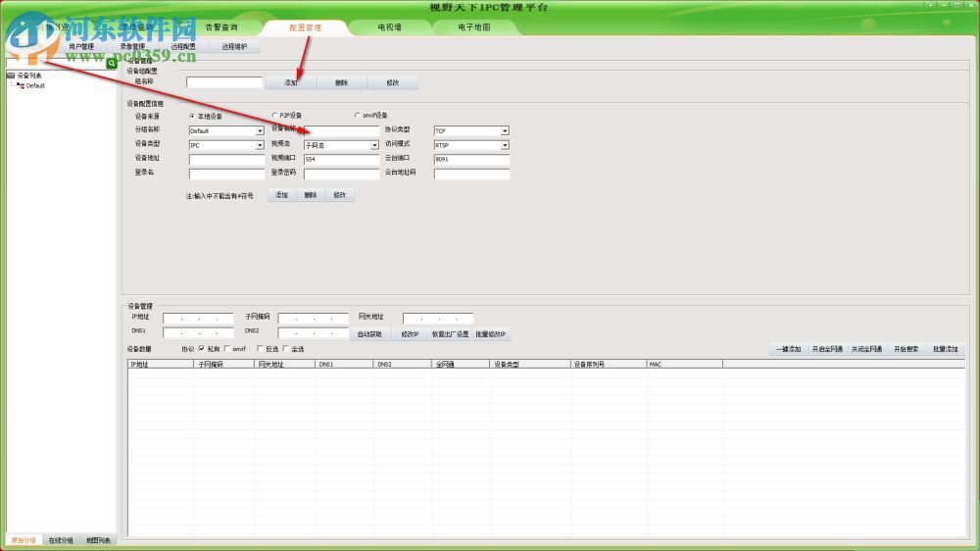Focus the 设备地址 input field
The image size is (980, 551).
(226, 160)
